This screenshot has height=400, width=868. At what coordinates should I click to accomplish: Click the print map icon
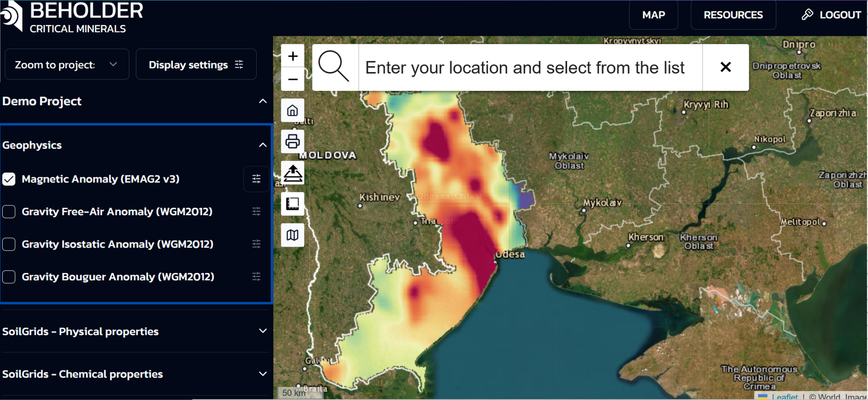(x=292, y=142)
